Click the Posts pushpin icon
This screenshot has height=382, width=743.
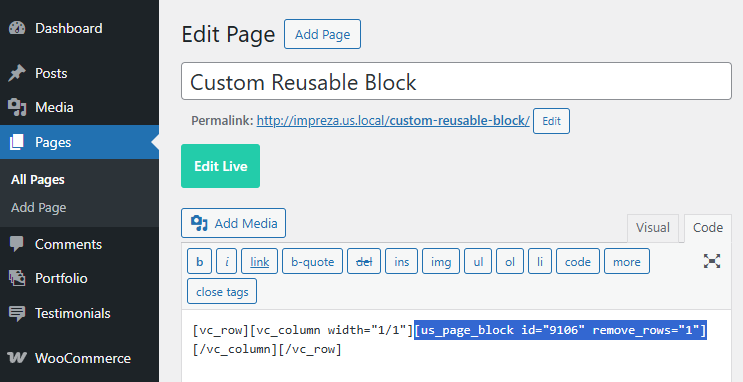click(x=17, y=73)
